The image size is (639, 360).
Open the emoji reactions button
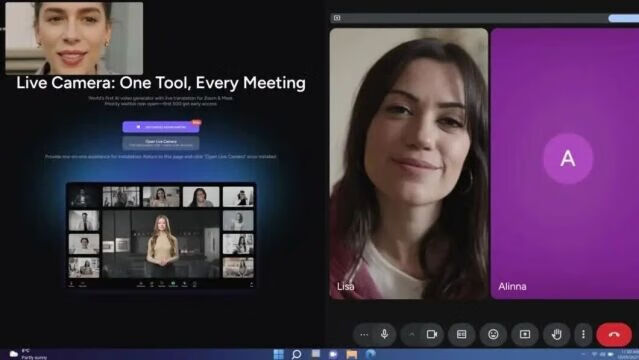coord(493,334)
